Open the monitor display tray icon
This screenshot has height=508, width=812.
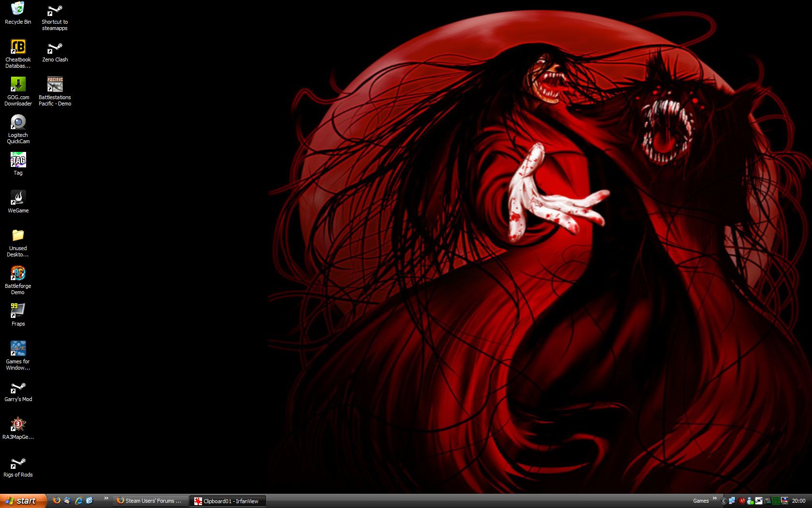pos(784,501)
